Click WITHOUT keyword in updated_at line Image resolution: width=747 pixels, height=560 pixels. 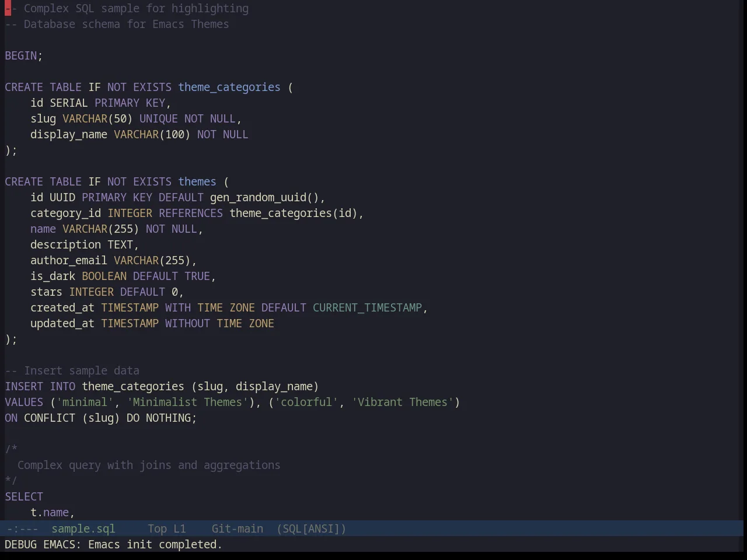pos(187,323)
